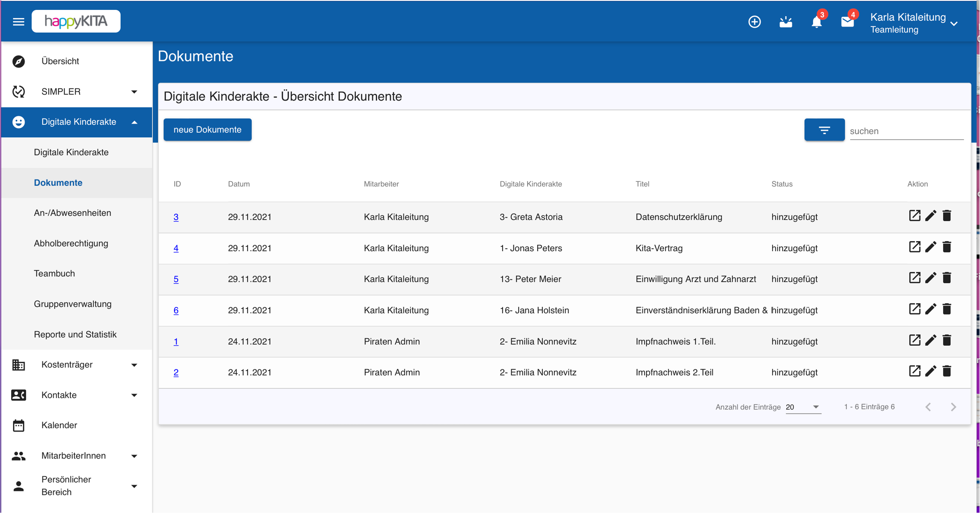Viewport: 980px width, 513px height.
Task: Delete Einwilligung Arzt und Zahnarzt document
Action: [x=947, y=278]
